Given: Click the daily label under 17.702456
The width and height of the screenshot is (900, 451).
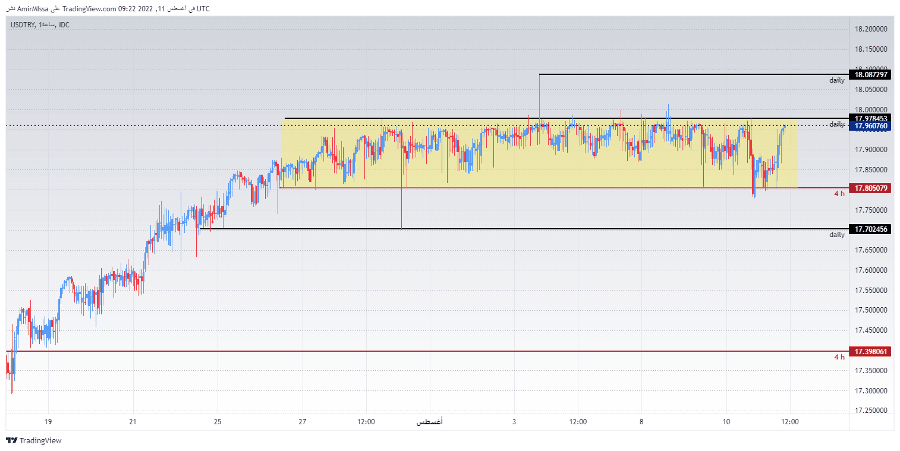Looking at the screenshot, I should [x=837, y=235].
